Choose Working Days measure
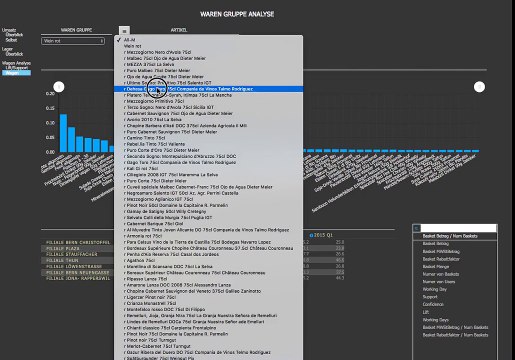The image size is (515, 360). tap(436, 320)
